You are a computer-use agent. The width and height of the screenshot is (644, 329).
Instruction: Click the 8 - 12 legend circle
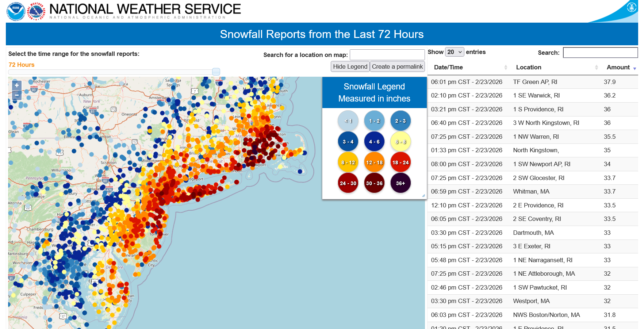[348, 162]
